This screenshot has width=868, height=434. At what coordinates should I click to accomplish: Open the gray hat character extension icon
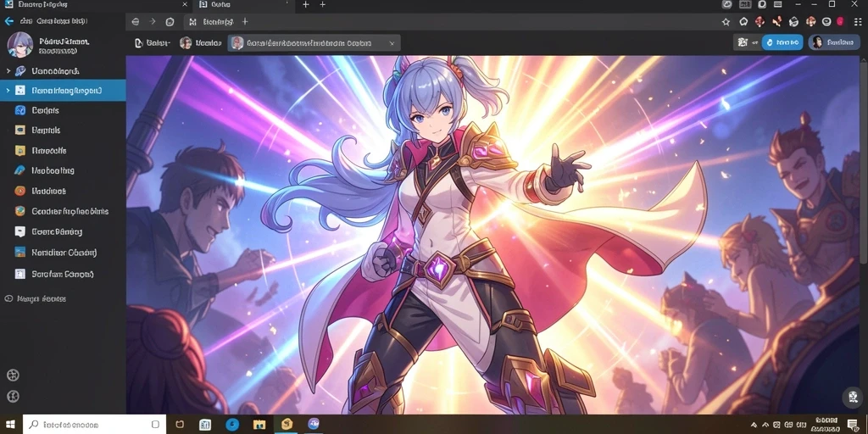[793, 22]
